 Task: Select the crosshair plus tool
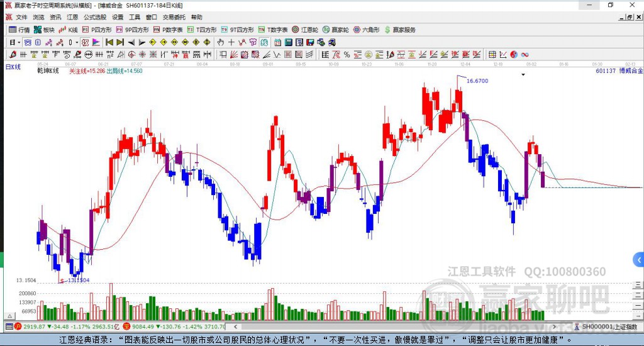click(x=231, y=42)
